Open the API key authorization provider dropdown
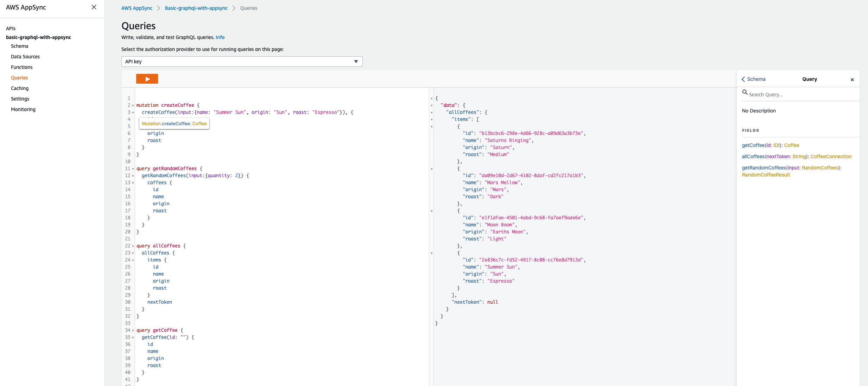This screenshot has height=386, width=868. (x=242, y=62)
